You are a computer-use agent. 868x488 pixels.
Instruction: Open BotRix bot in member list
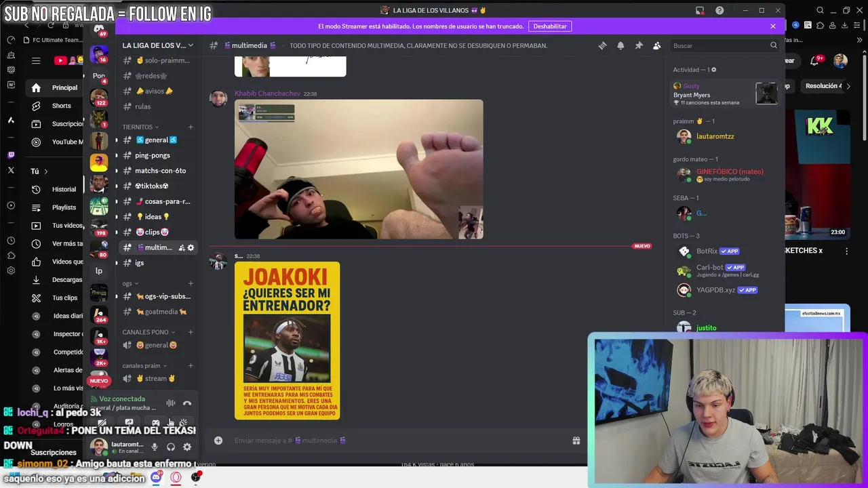click(726, 251)
